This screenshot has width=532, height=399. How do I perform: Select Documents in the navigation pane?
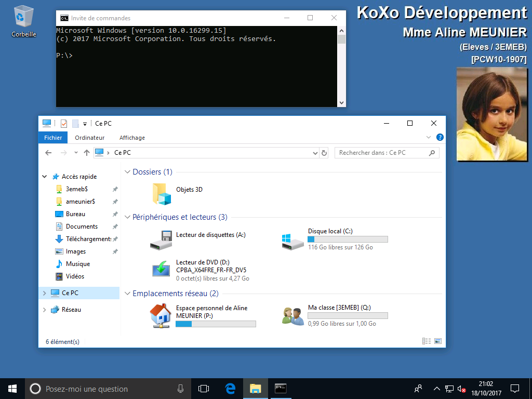click(82, 227)
